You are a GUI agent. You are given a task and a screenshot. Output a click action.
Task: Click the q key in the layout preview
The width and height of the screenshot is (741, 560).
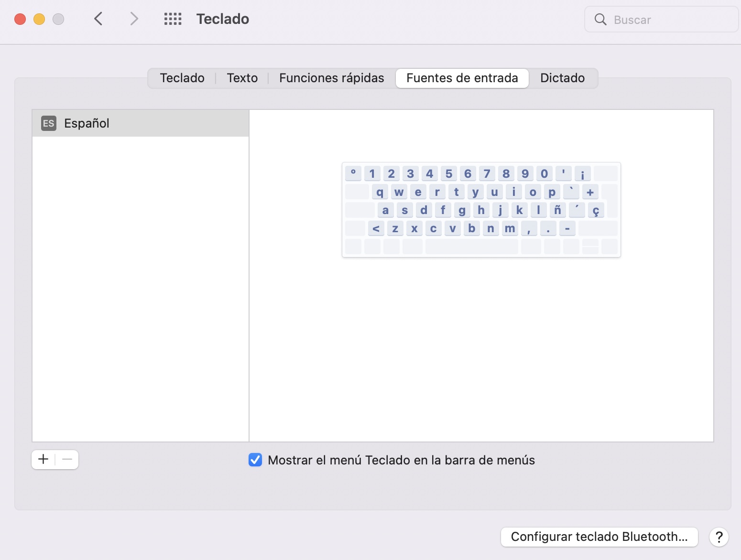380,192
